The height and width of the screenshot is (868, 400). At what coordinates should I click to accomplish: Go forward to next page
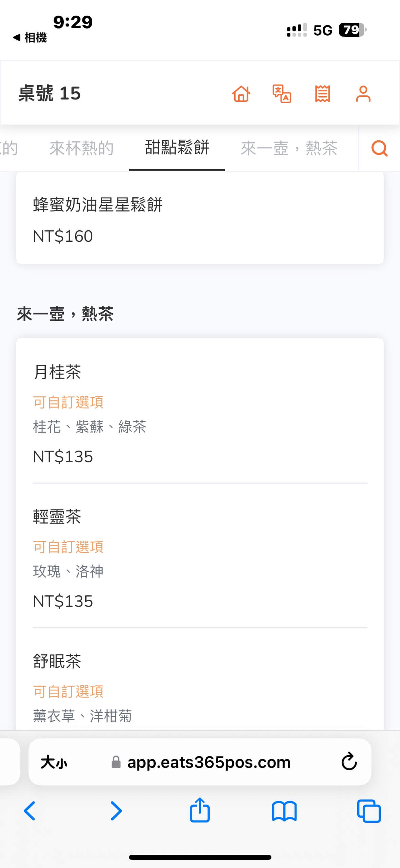pos(116,811)
